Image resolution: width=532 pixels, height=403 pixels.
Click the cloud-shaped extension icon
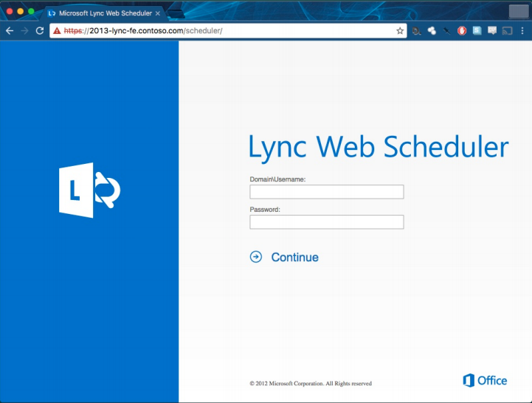point(432,31)
